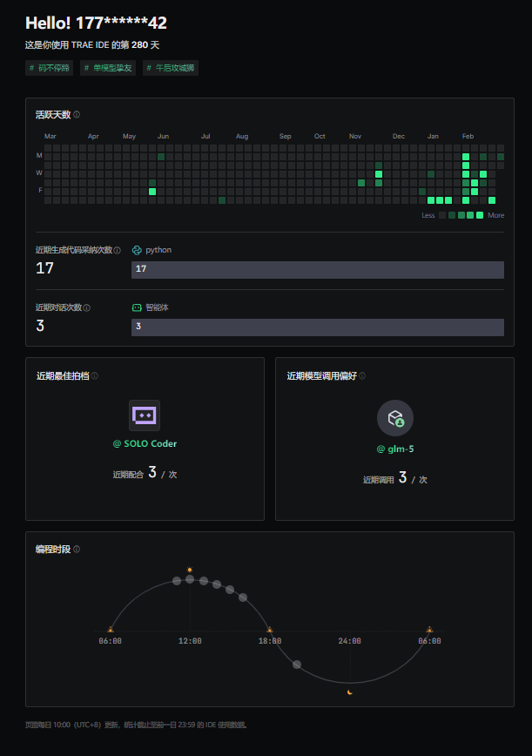Click the info icon beside 近期最佳拍档
Image resolution: width=532 pixels, height=756 pixels.
[x=95, y=376]
